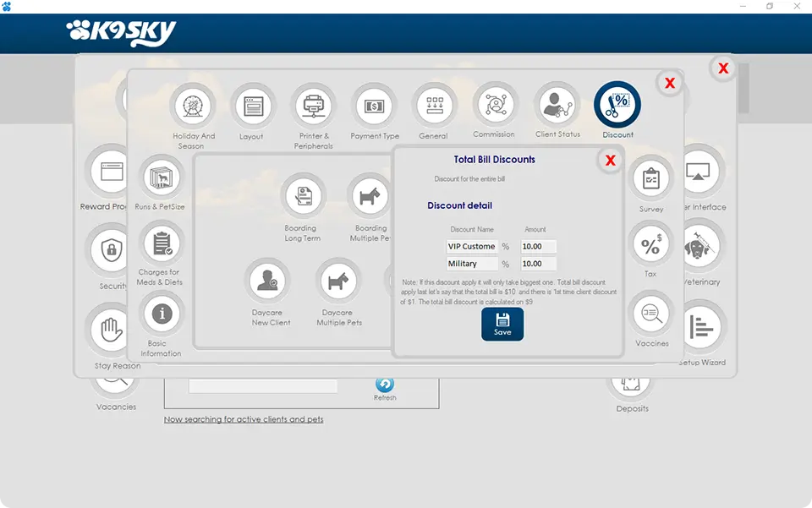Select Charges for Meds & Diets
Viewport: 812px width, 508px height.
161,244
